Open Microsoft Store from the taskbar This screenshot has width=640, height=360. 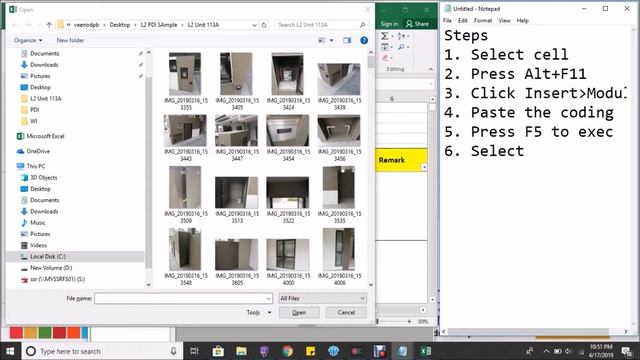(x=218, y=351)
